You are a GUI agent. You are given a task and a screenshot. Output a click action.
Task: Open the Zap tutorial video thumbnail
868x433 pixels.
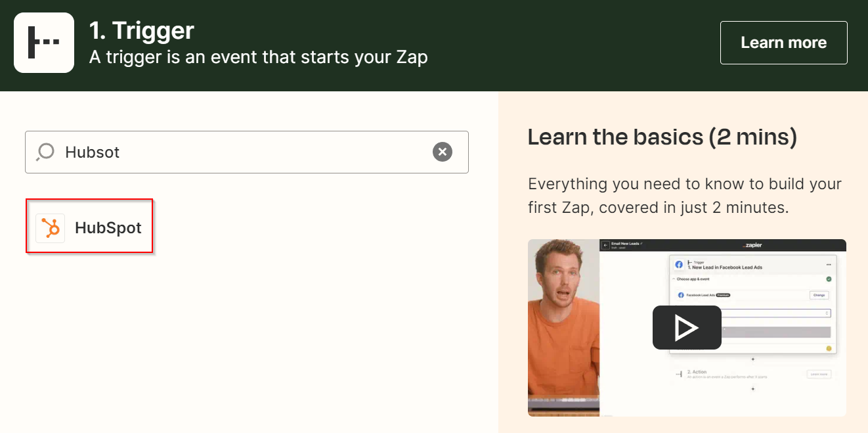click(x=687, y=328)
